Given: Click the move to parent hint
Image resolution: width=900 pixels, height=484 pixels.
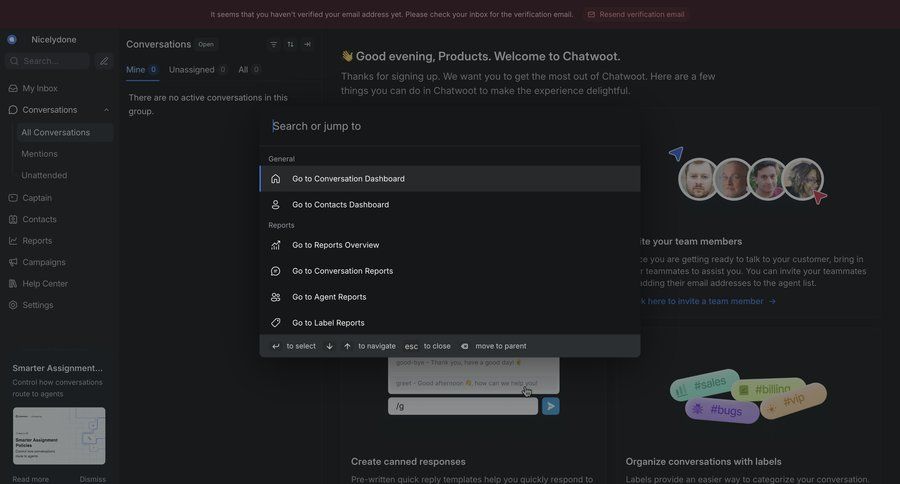Looking at the screenshot, I should pyautogui.click(x=494, y=346).
